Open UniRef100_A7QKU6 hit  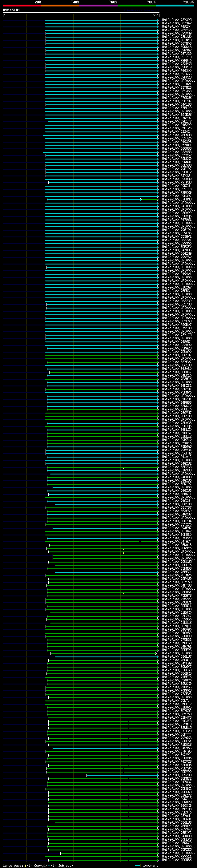pos(176,98)
